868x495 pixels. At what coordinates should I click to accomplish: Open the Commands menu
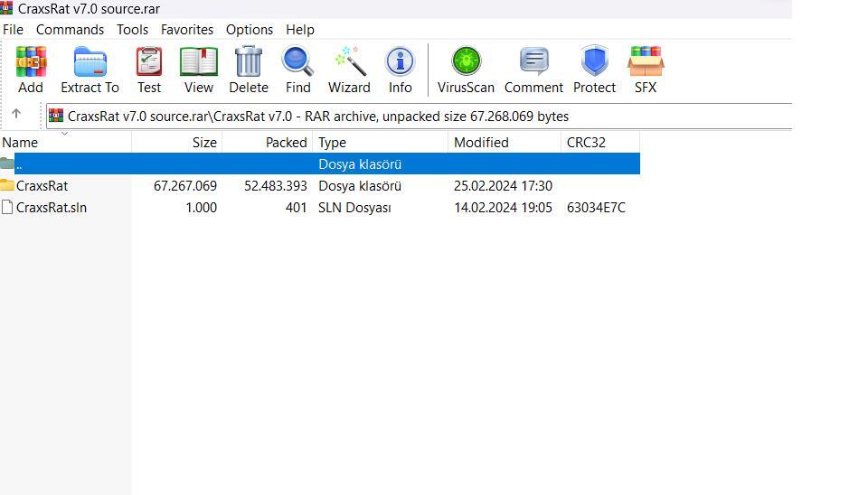[x=70, y=29]
